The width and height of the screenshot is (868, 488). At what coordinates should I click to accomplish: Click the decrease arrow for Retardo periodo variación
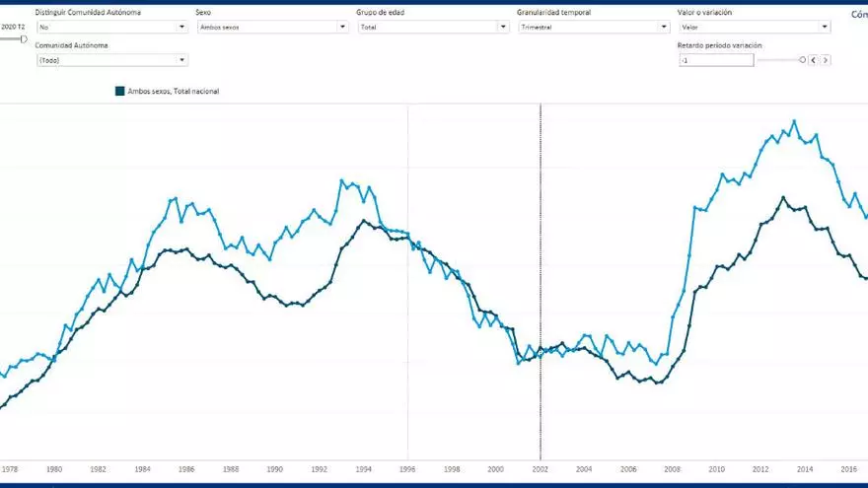click(813, 60)
